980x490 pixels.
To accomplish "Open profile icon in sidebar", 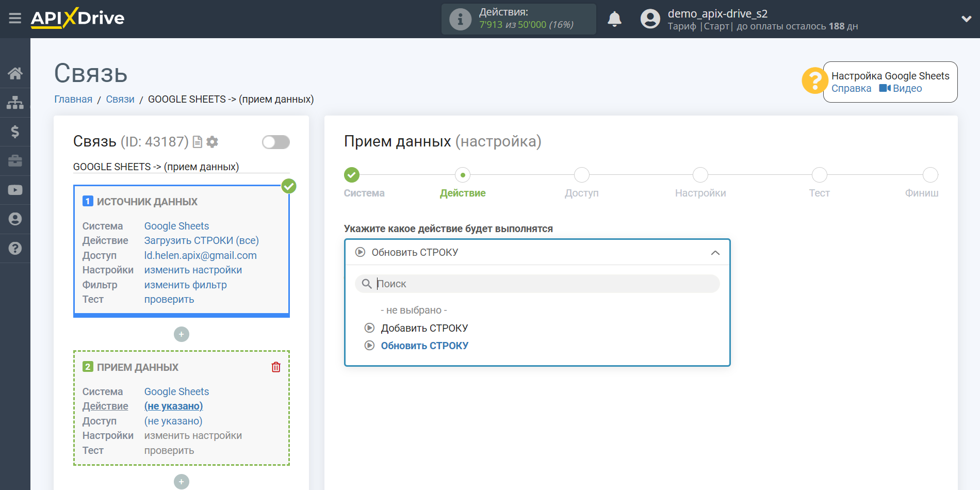I will [15, 219].
